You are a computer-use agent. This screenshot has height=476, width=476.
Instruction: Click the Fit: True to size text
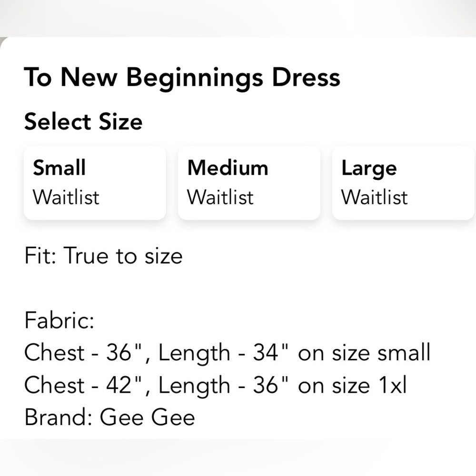103,256
